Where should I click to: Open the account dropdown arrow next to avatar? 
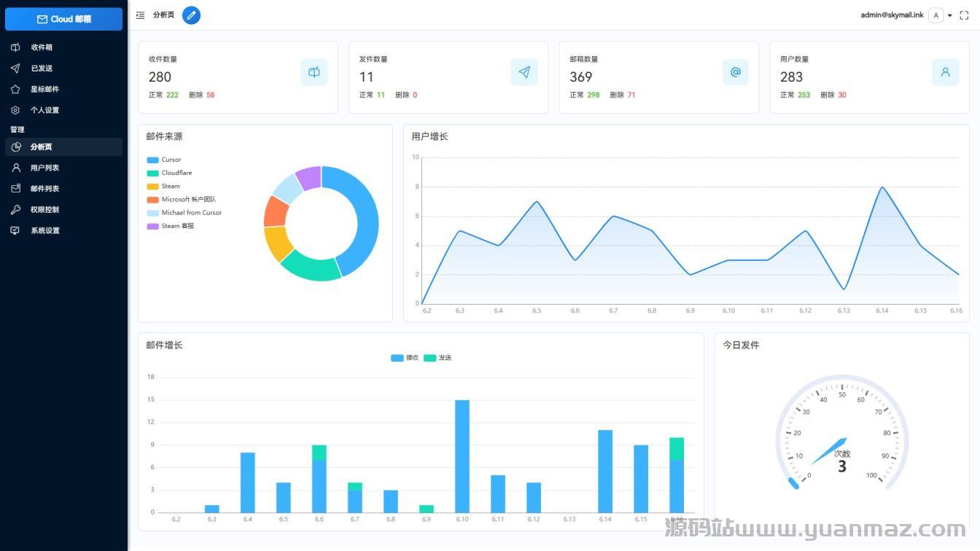point(950,15)
